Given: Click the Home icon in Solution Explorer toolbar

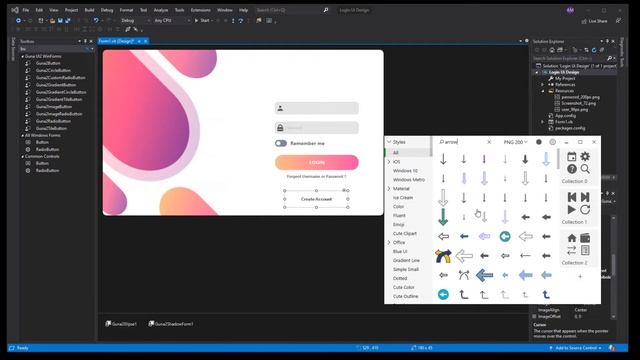Looking at the screenshot, I should [x=552, y=50].
